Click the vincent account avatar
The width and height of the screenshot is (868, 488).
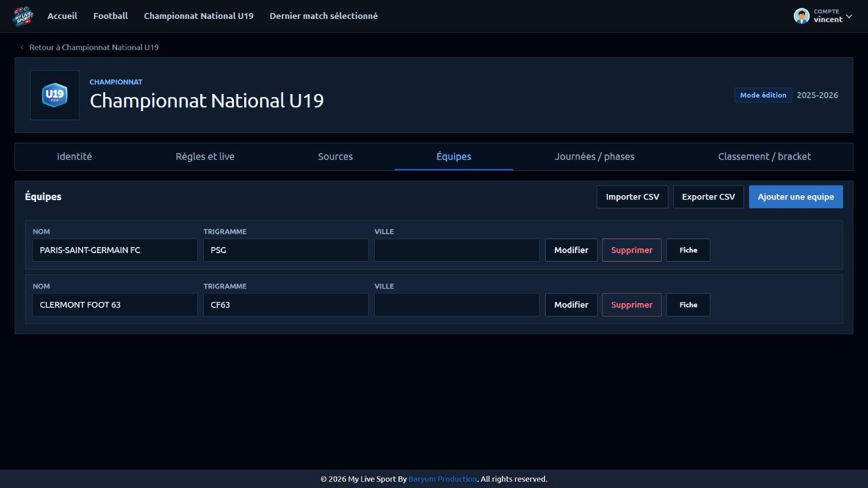(801, 16)
